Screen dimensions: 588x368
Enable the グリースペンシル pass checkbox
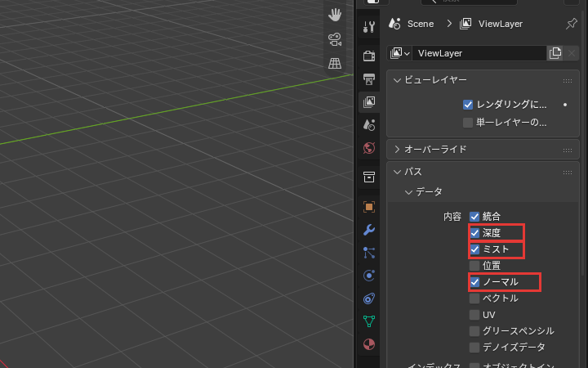point(474,331)
